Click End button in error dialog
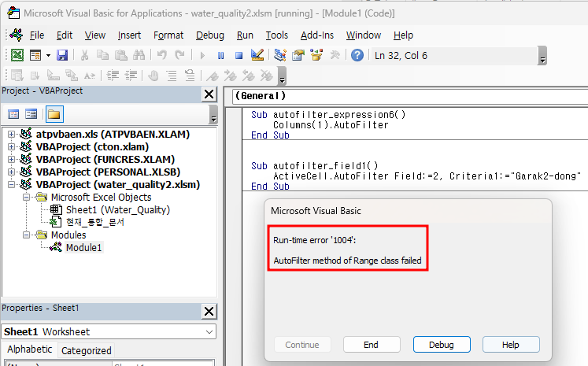 tap(372, 345)
